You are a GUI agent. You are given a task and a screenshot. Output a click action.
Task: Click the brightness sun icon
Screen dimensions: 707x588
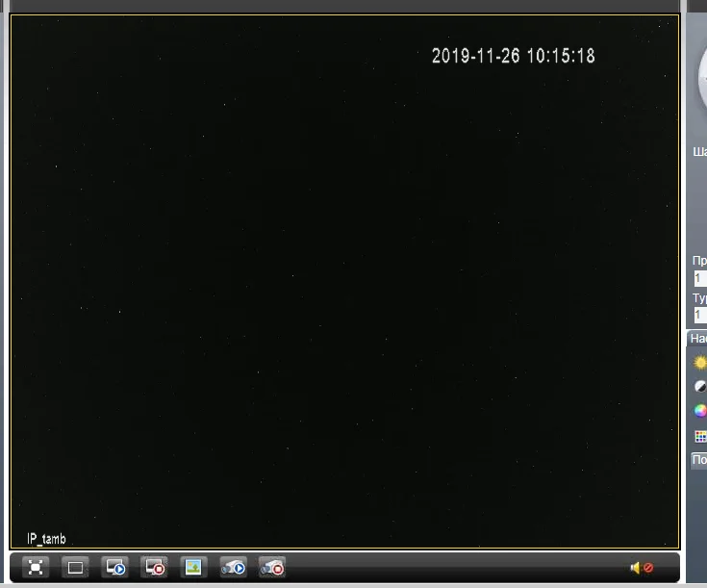click(700, 363)
